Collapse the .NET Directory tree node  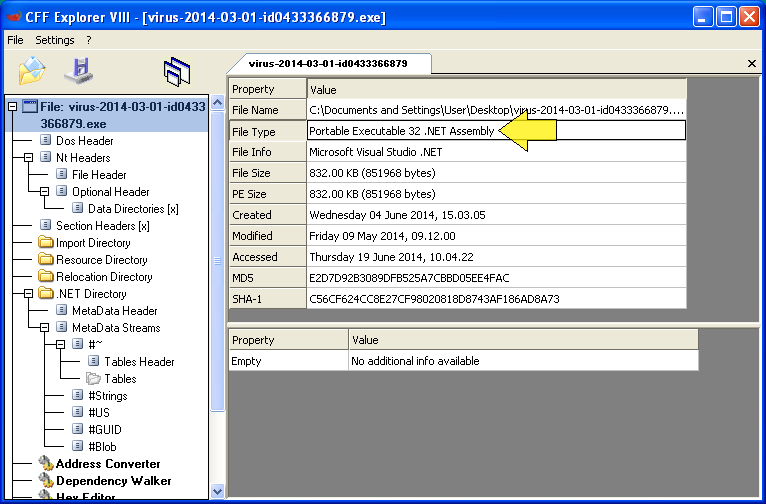[29, 294]
